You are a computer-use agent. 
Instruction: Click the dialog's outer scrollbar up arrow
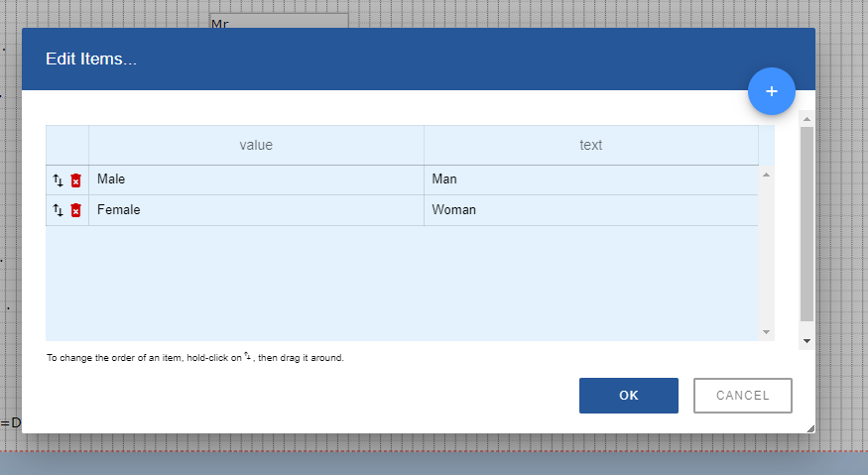[806, 120]
